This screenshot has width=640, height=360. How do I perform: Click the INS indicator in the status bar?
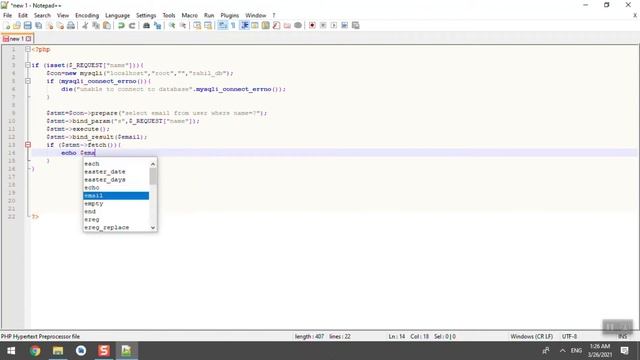point(622,337)
